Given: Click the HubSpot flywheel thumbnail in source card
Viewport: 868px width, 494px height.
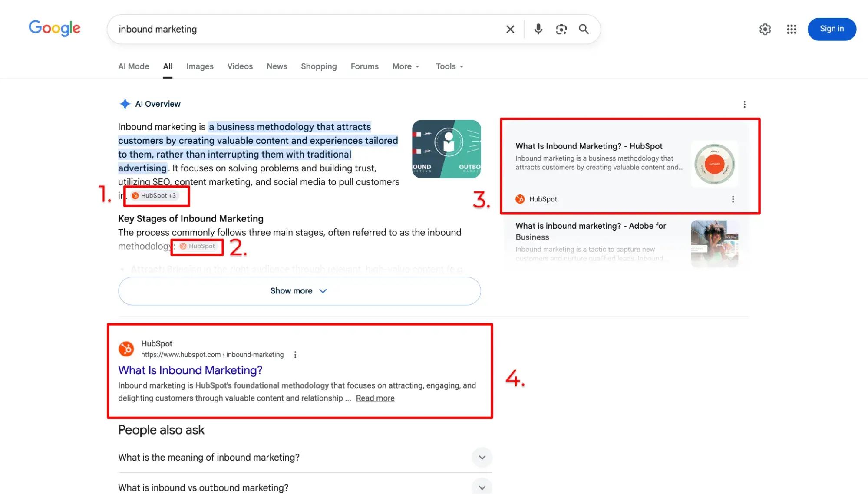Looking at the screenshot, I should point(715,164).
